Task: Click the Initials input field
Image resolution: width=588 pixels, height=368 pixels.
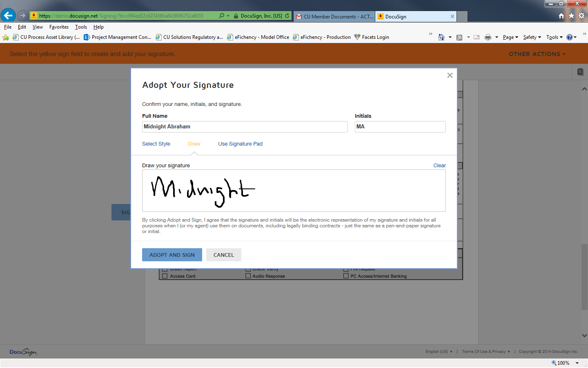Action: [400, 127]
